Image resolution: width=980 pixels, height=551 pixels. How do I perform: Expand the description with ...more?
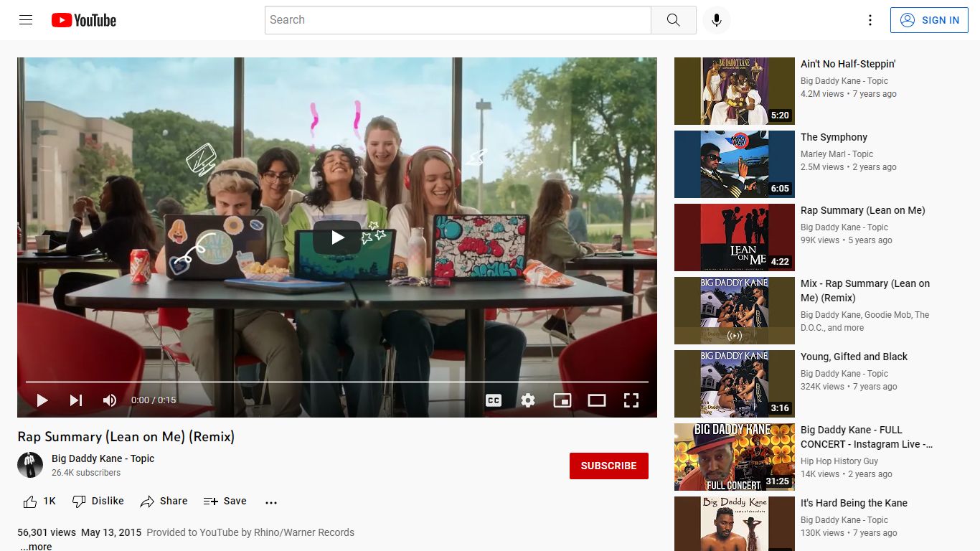[x=36, y=547]
